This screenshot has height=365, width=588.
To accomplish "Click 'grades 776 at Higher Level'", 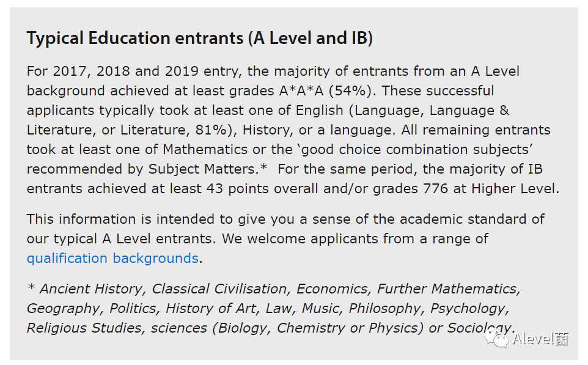I will (x=465, y=188).
